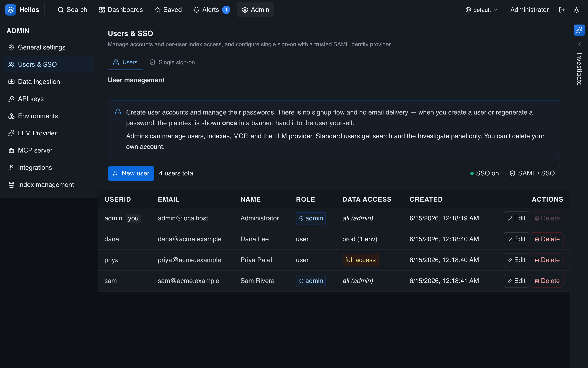Delete the sam user
Screen dimensions: 588x368
547,281
